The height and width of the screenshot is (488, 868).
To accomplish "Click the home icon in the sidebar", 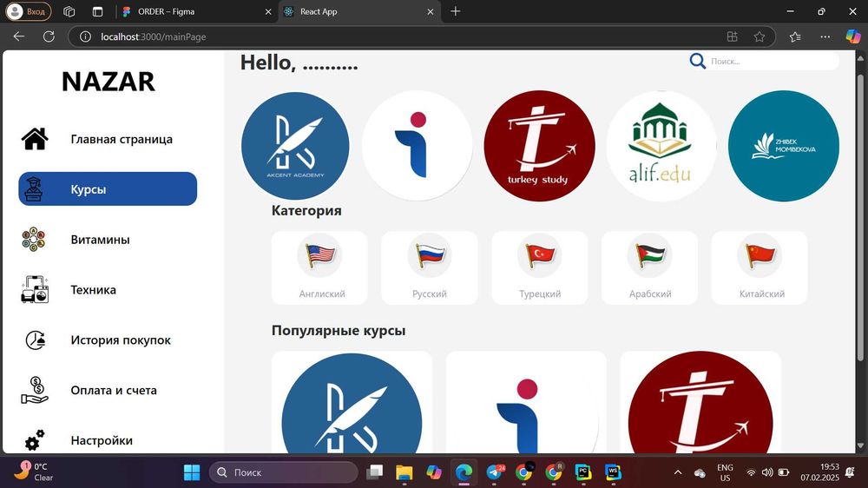I will coord(35,138).
